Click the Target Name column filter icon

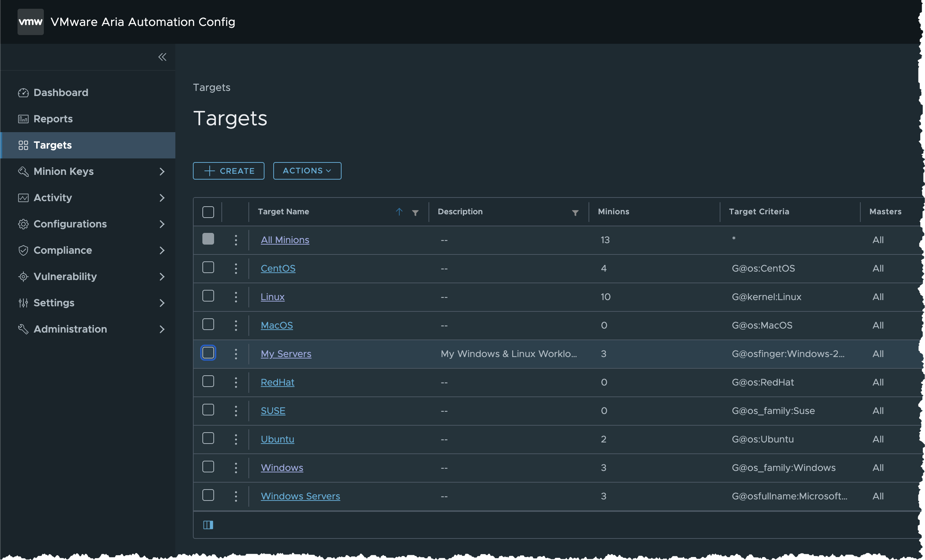point(415,213)
